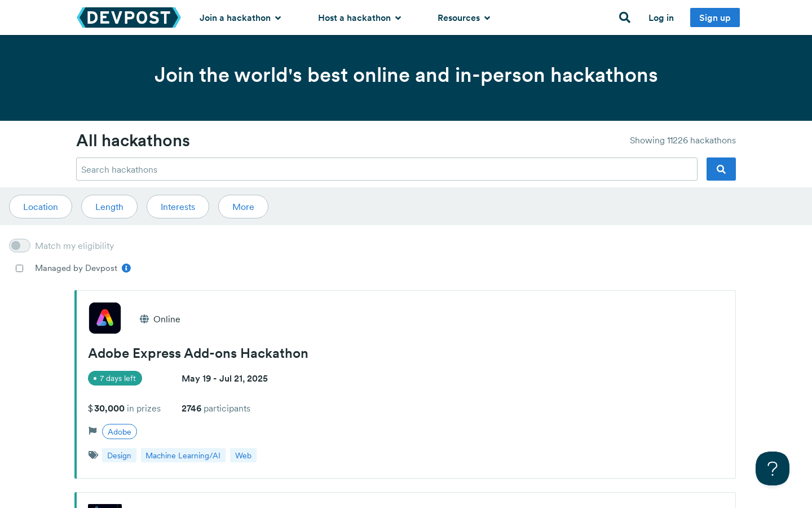
Task: Click the All hackathons heading
Action: tap(133, 141)
